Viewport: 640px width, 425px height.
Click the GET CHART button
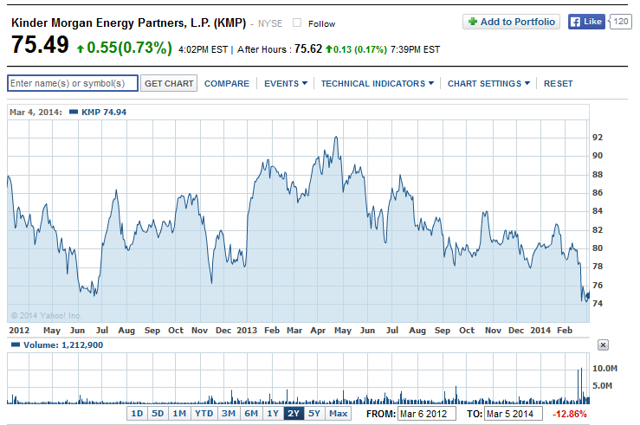point(169,83)
